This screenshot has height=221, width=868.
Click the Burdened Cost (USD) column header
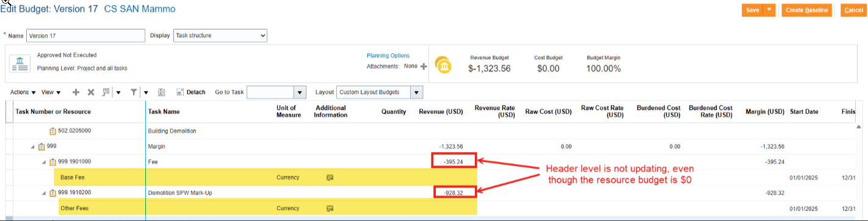pyautogui.click(x=658, y=111)
